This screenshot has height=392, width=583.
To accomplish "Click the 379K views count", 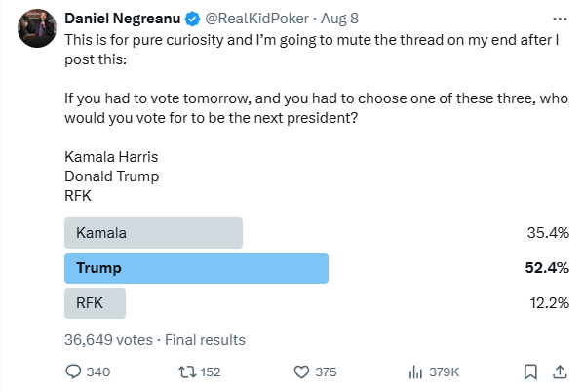I will (x=445, y=372).
